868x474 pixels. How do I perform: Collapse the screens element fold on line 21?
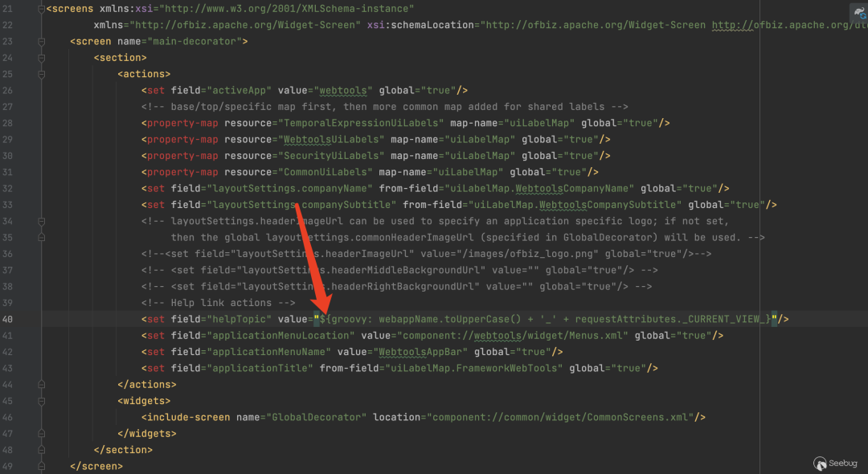[x=42, y=9]
